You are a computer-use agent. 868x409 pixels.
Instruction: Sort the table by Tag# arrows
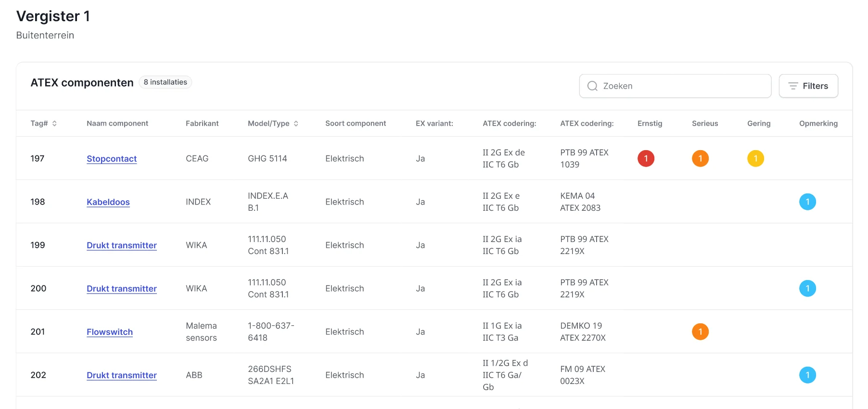pos(54,124)
